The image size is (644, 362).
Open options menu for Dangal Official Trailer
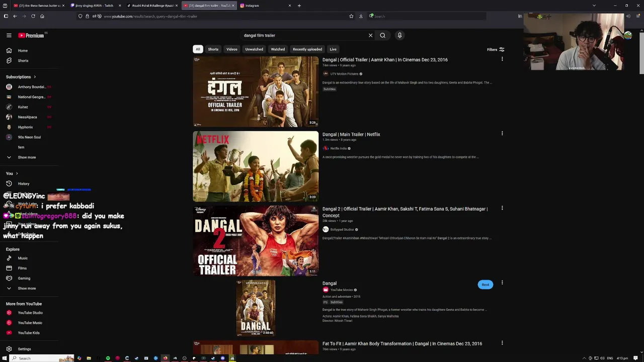(x=502, y=59)
